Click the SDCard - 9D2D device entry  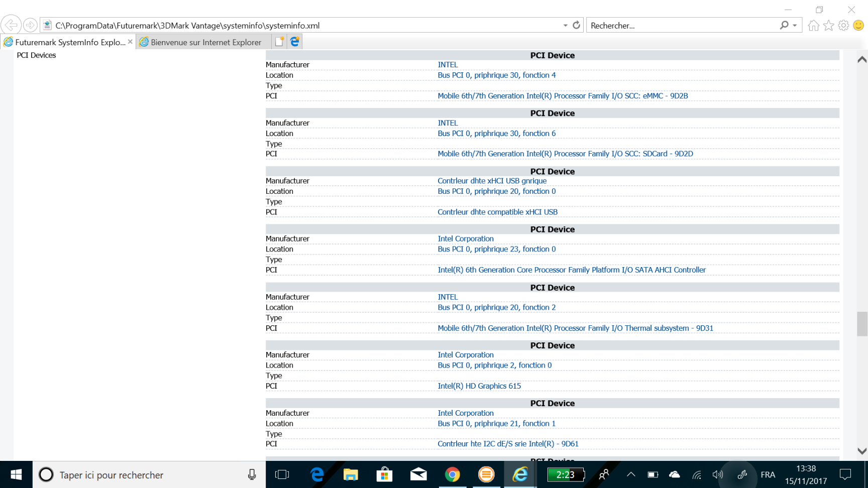[x=565, y=154]
